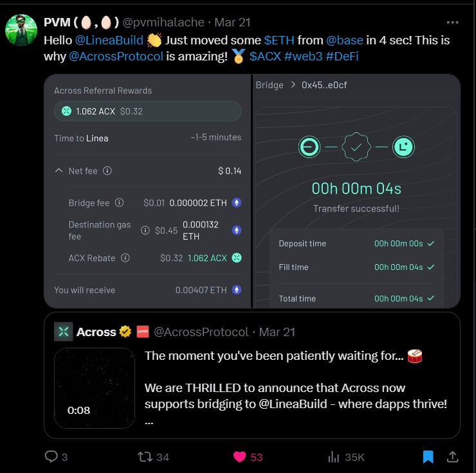Screen dimensions: 476x473
Task: Collapse the Net fee chevron
Action: click(59, 171)
